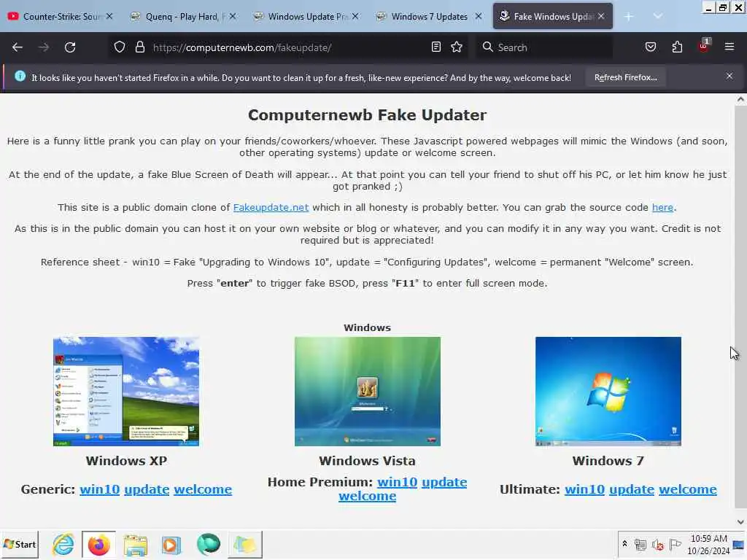Open the Save to Pocket icon
The height and width of the screenshot is (560, 747).
pyautogui.click(x=650, y=47)
